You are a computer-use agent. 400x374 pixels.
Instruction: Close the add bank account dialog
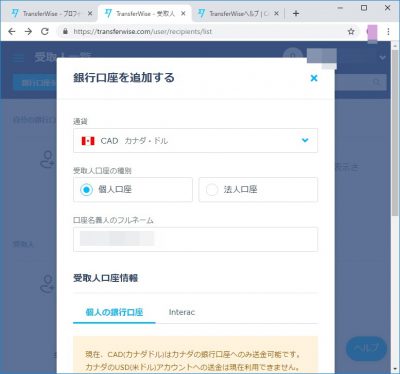(314, 78)
